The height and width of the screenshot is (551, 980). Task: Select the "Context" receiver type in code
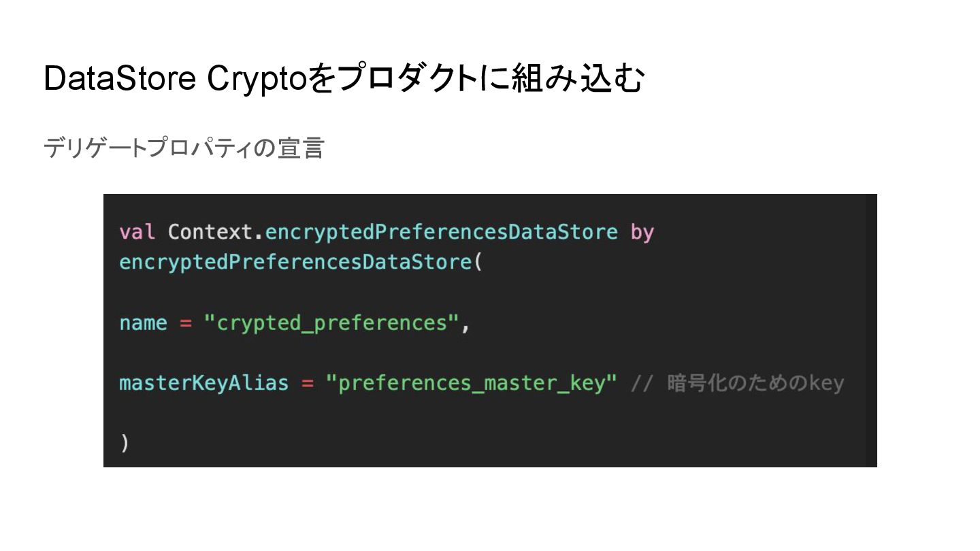pos(210,232)
